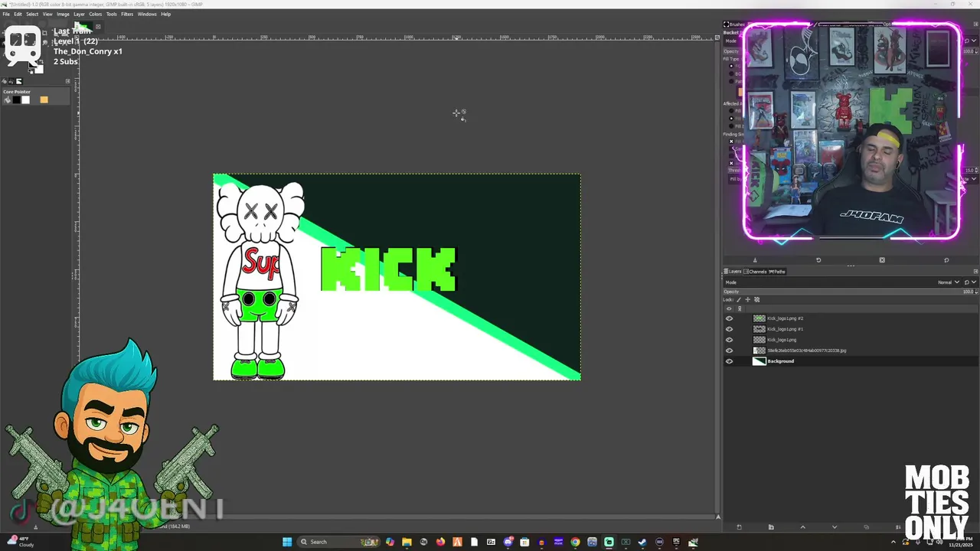Open Google Chrome from the taskbar

click(575, 542)
